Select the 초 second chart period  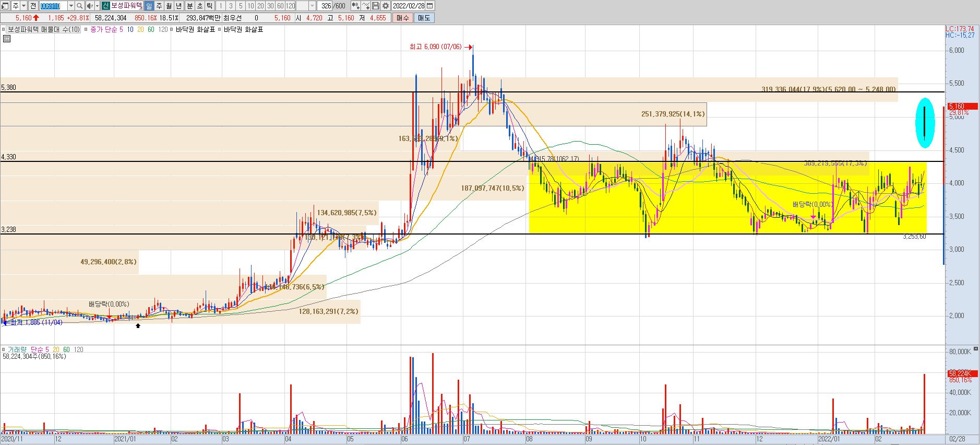click(x=200, y=6)
